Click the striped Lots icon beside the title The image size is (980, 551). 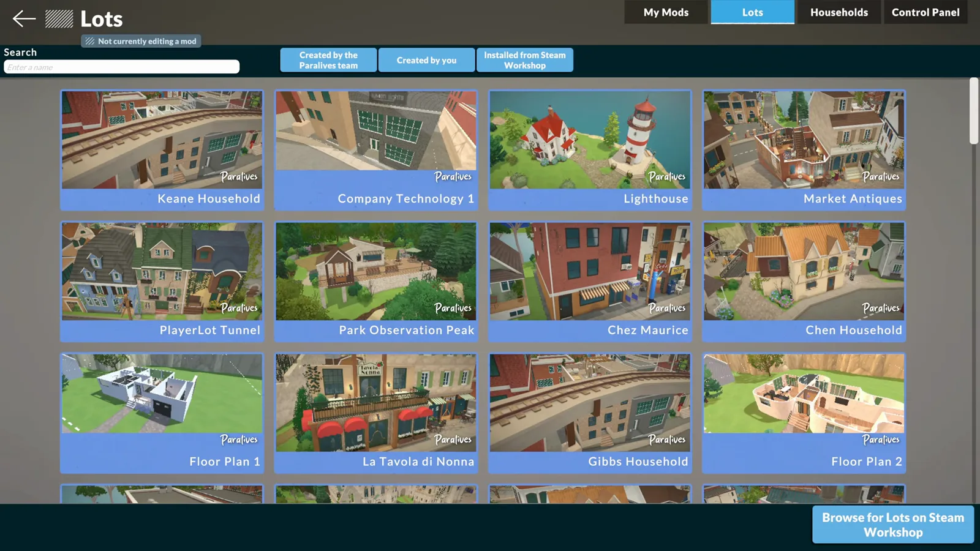59,19
